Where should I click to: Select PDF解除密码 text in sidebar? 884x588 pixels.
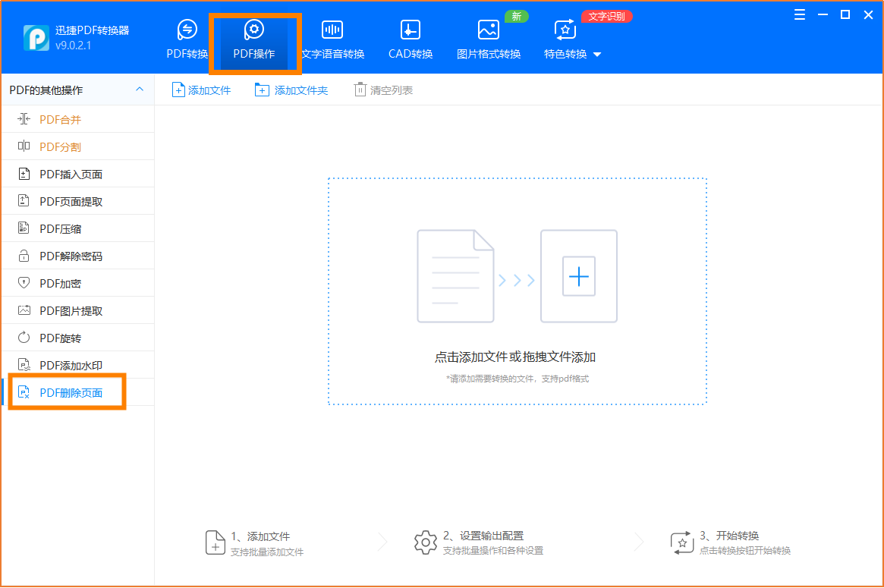tap(71, 256)
